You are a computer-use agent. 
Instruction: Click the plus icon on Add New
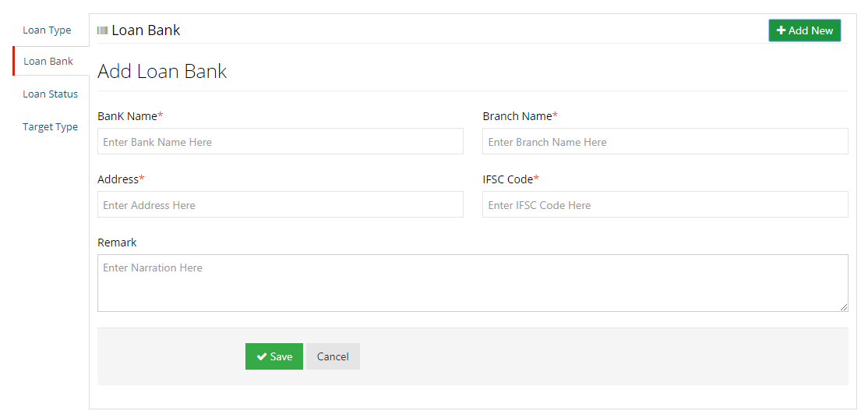[781, 30]
